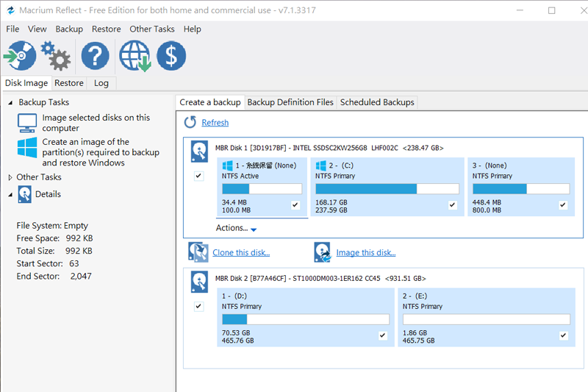The width and height of the screenshot is (588, 392).
Task: Select the MBR Disk 2 header row
Action: point(320,279)
